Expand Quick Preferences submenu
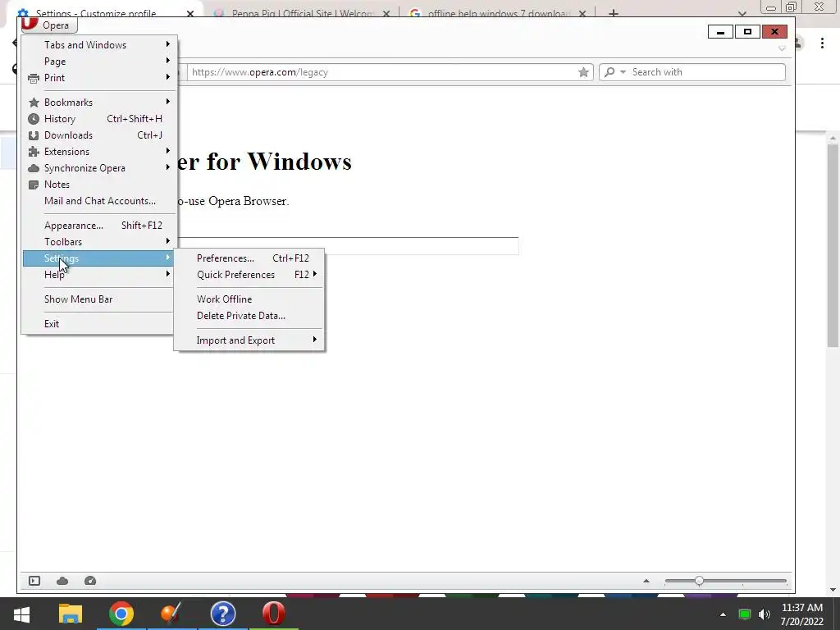The height and width of the screenshot is (630, 840). pos(249,275)
